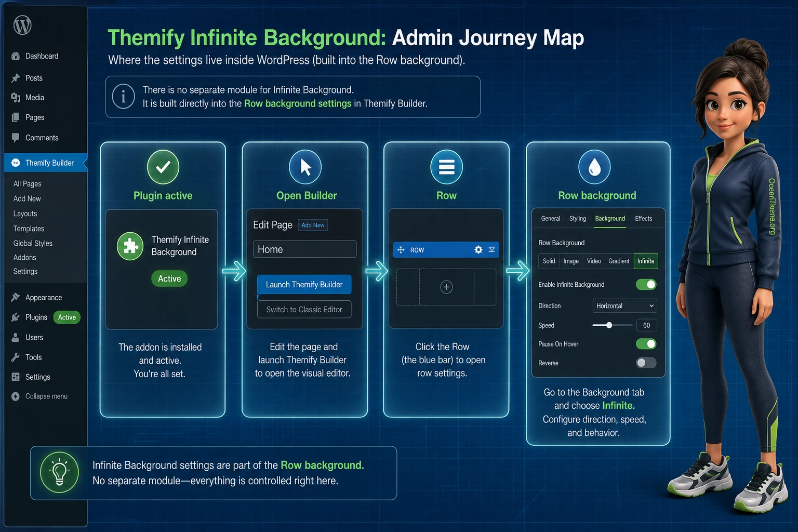Click the info icon in notice box
Screen dimensions: 798x532
(x=124, y=97)
